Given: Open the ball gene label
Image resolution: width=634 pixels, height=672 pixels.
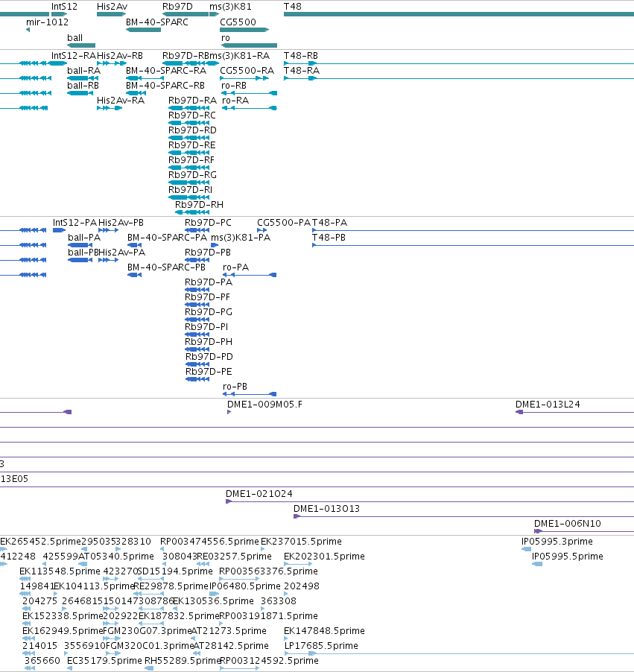Looking at the screenshot, I should coord(75,38).
